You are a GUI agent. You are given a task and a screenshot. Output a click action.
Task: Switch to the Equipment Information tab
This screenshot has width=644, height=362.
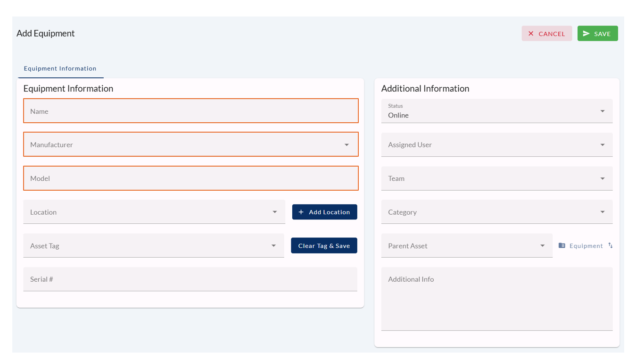[x=60, y=68]
